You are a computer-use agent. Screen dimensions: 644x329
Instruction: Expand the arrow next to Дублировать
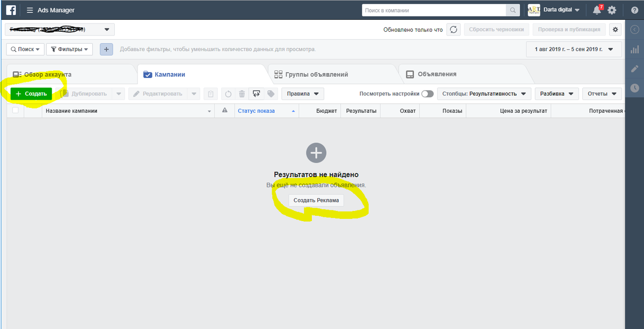tap(118, 94)
